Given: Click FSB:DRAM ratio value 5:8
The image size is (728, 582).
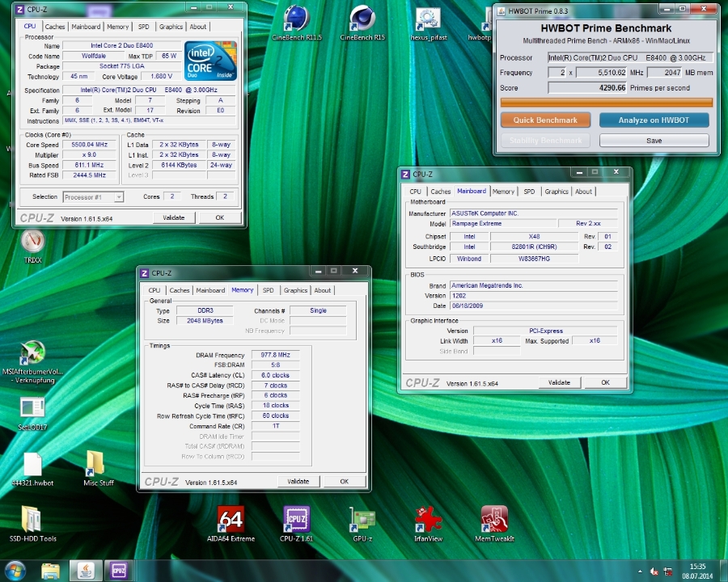Looking at the screenshot, I should [275, 365].
